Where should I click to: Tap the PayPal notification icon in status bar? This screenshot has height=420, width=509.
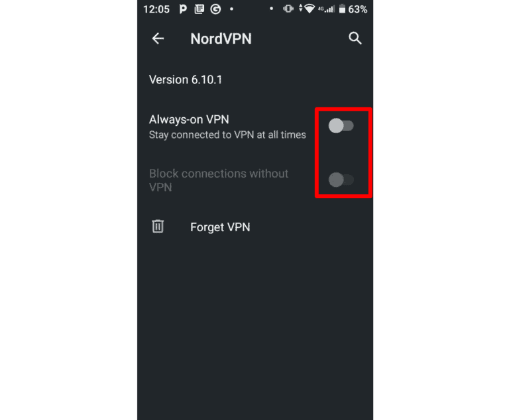[183, 9]
